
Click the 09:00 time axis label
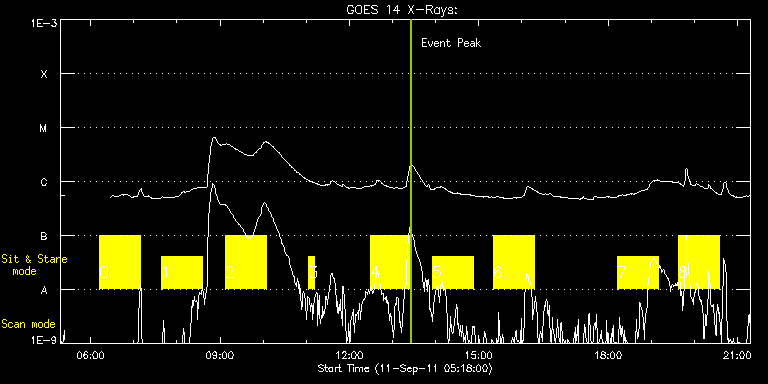pos(220,354)
